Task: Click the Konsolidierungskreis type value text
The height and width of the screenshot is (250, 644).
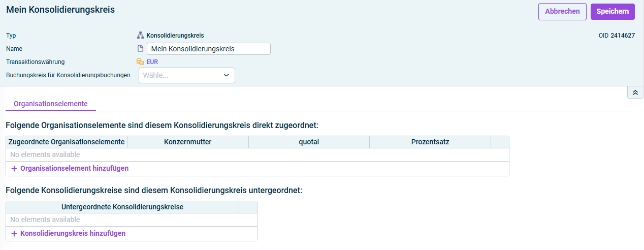Action: click(x=175, y=36)
